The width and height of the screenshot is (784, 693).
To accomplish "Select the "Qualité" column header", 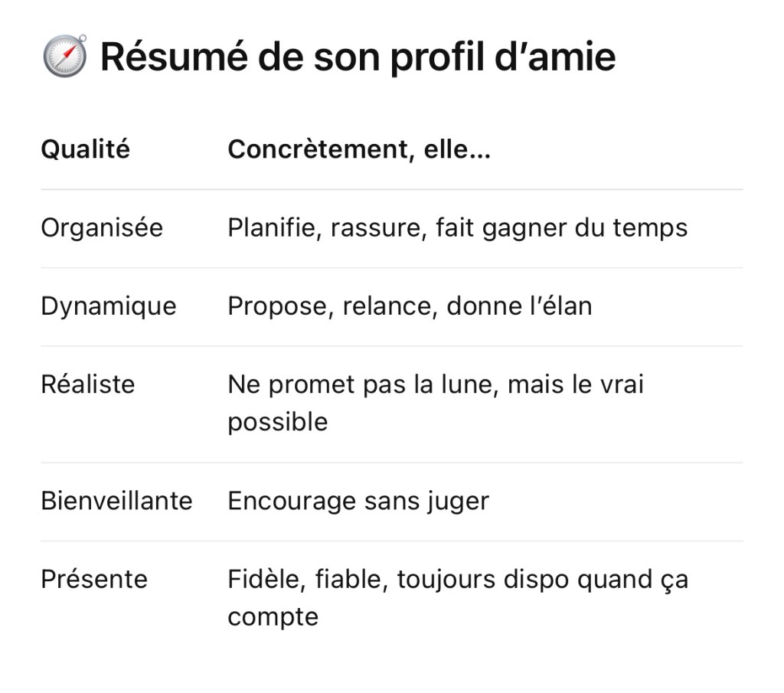I will (85, 149).
